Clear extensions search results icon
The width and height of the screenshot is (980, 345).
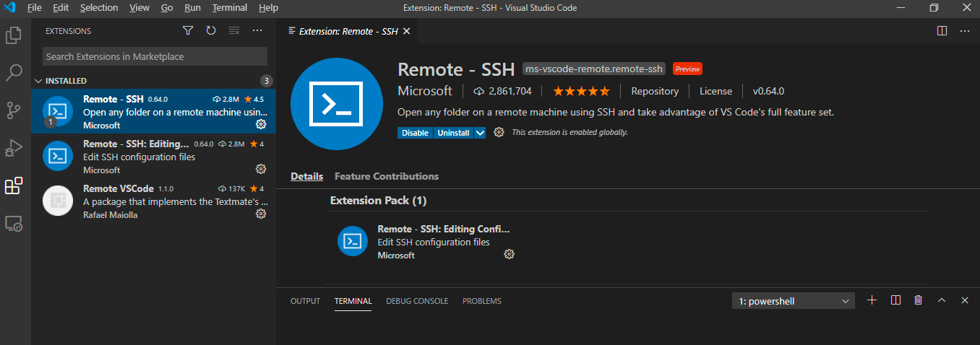coord(234,31)
